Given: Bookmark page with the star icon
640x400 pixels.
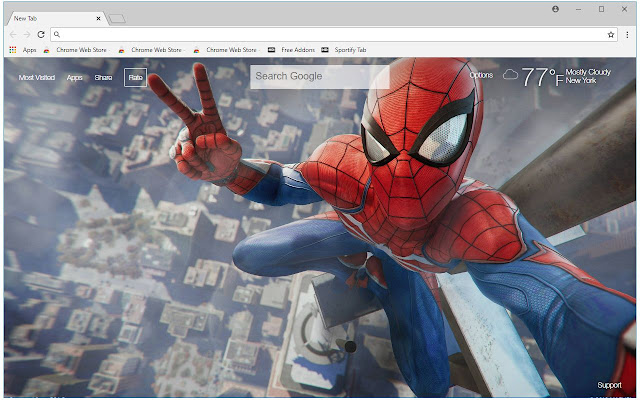Looking at the screenshot, I should click(611, 35).
